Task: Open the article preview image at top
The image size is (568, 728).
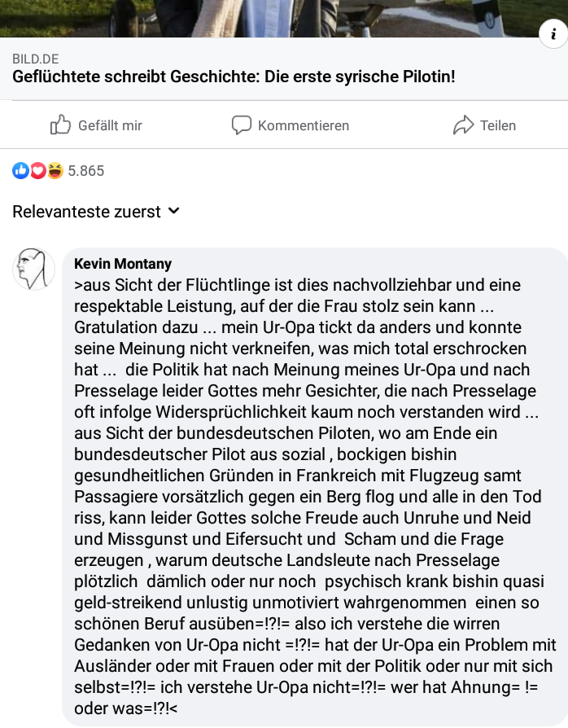Action: (284, 19)
